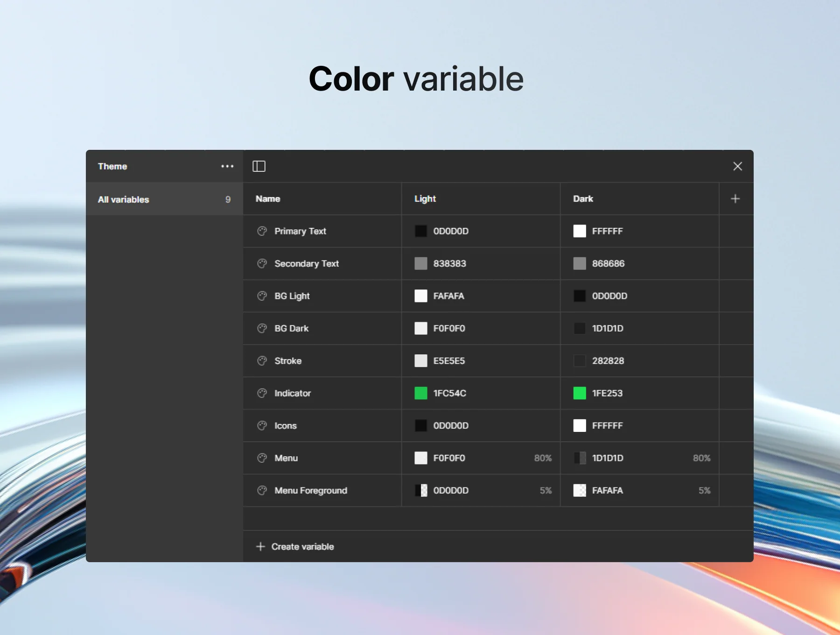Click the palette icon for BG Dark
This screenshot has height=635, width=840.
coord(262,328)
